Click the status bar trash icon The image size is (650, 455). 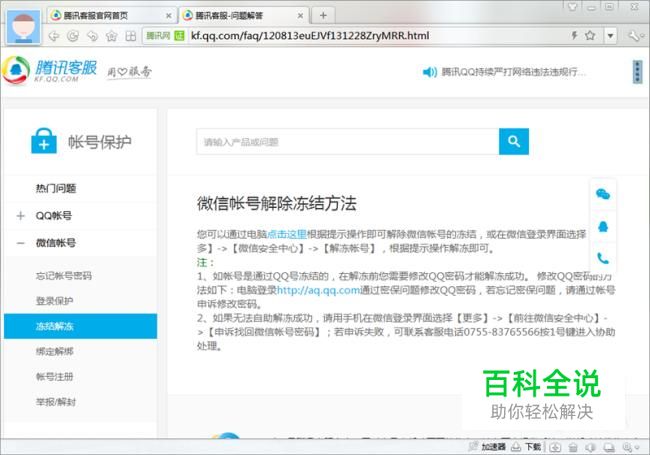[x=573, y=447]
